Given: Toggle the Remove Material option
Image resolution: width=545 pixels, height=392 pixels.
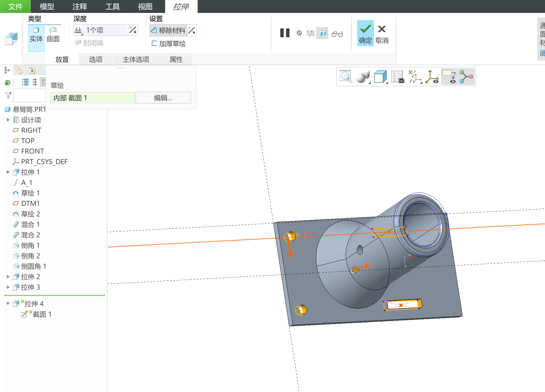Looking at the screenshot, I should pos(168,30).
